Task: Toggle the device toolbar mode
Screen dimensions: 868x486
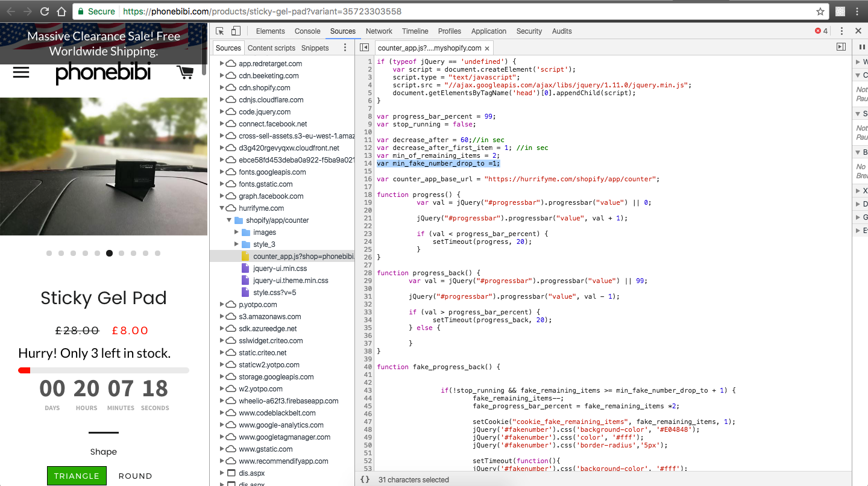Action: click(x=236, y=31)
